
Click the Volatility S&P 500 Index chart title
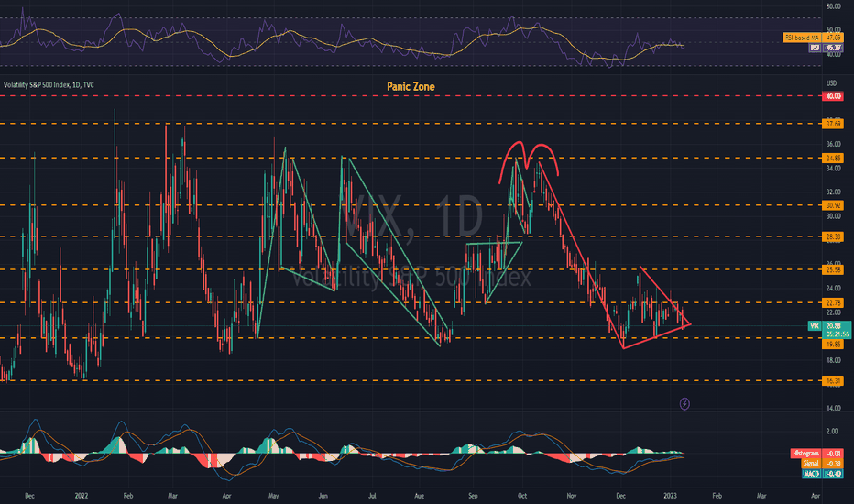49,85
